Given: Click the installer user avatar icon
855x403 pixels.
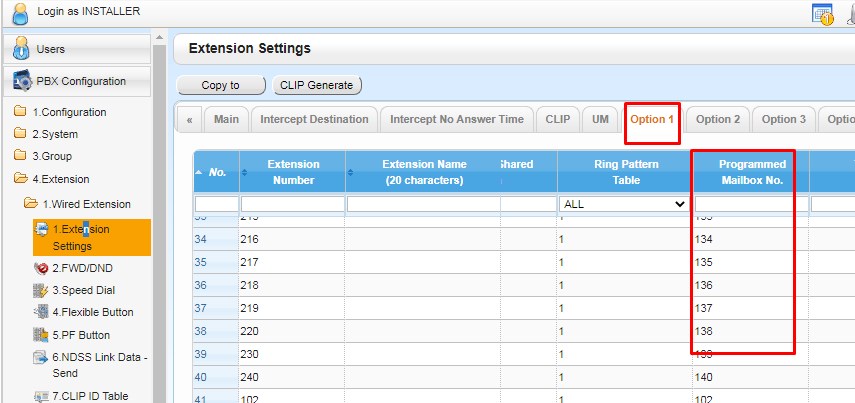Looking at the screenshot, I should tap(20, 14).
